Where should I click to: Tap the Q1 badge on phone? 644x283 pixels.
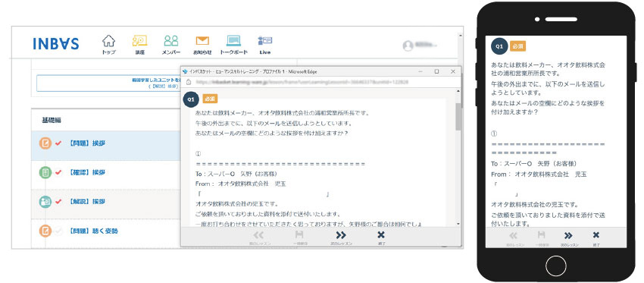tap(499, 46)
